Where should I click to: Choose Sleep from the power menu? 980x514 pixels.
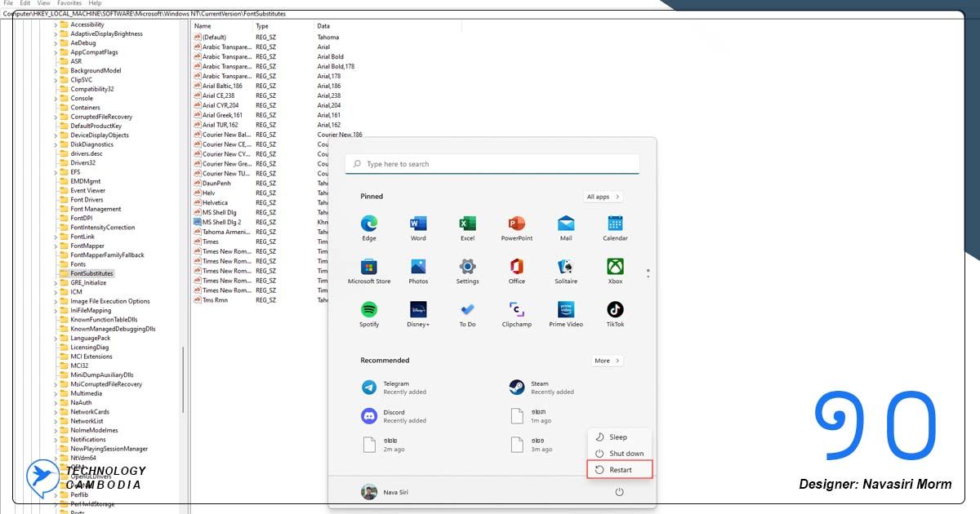point(620,437)
